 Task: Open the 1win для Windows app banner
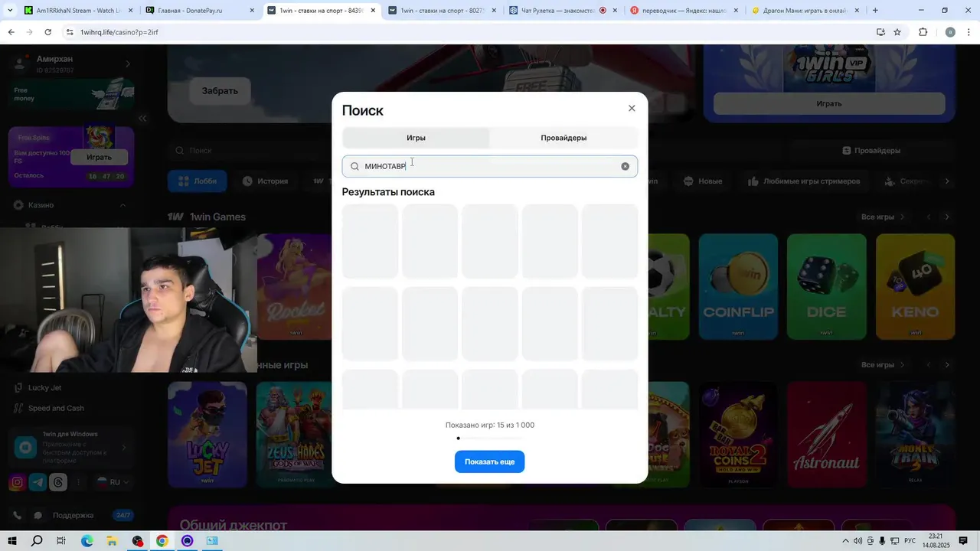[72, 448]
